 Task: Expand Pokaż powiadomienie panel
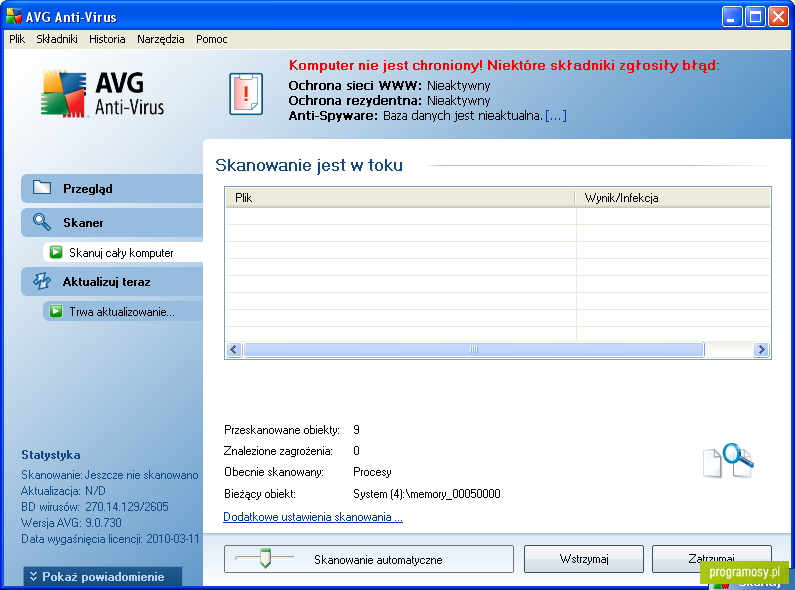tap(103, 577)
